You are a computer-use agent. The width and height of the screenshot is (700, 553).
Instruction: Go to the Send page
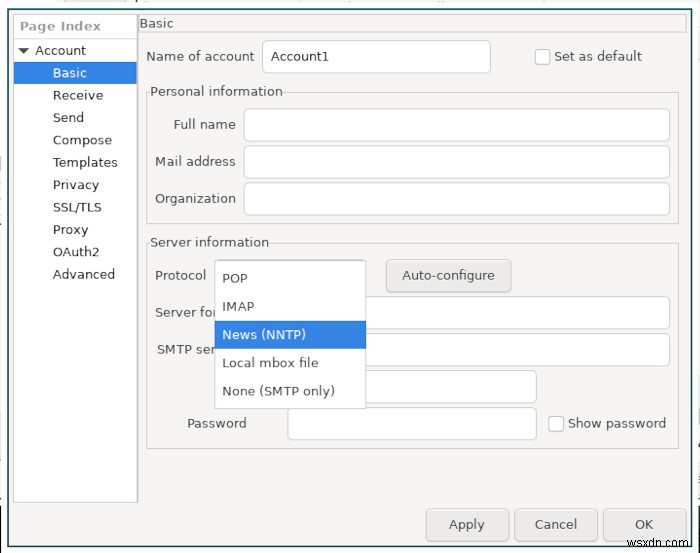[x=68, y=118]
